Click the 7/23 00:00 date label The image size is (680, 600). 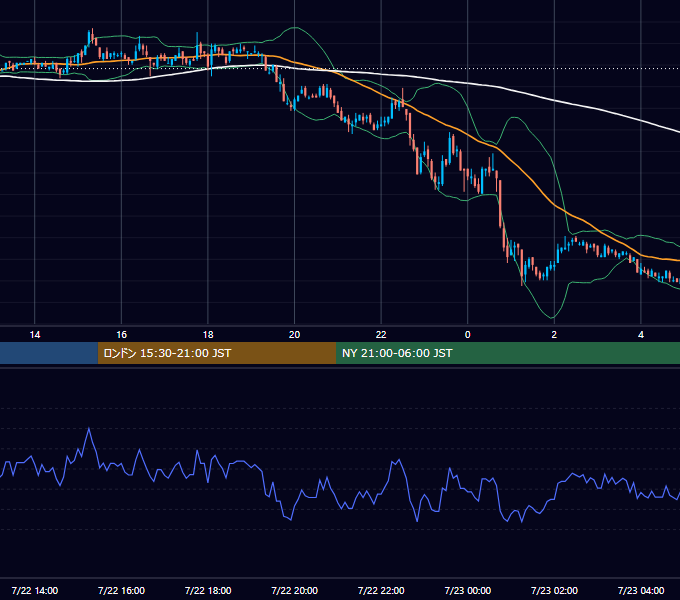(468, 590)
